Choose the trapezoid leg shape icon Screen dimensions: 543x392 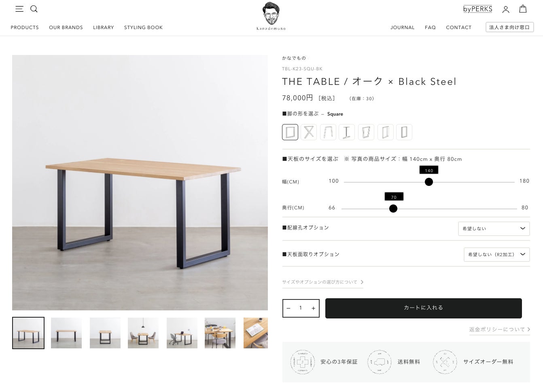pyautogui.click(x=328, y=132)
